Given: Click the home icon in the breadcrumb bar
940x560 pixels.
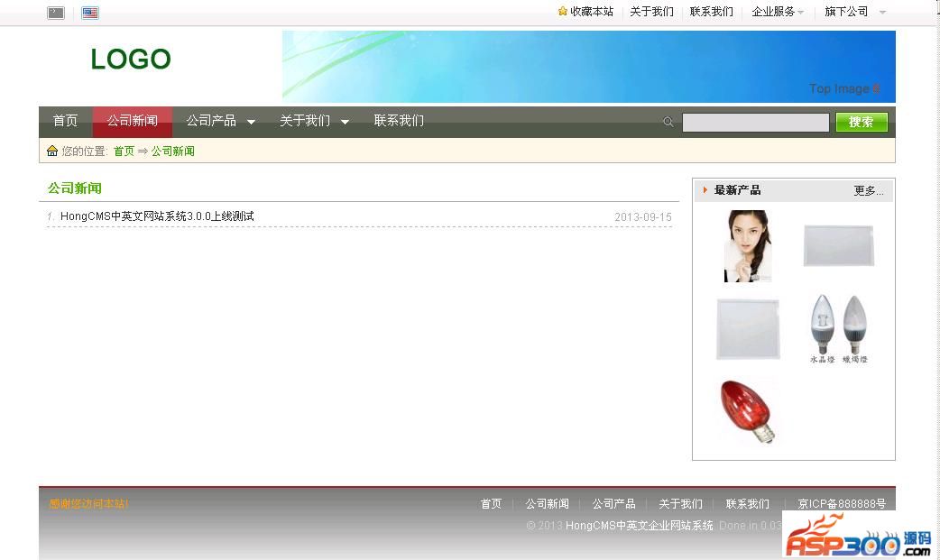Looking at the screenshot, I should (x=52, y=151).
